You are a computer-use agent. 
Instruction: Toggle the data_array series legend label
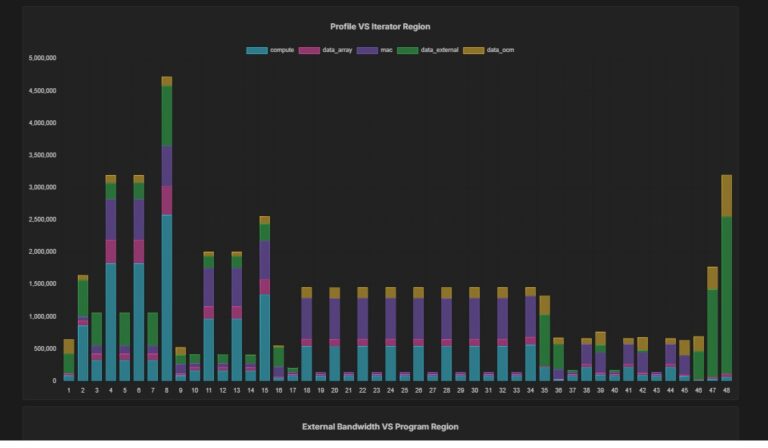(334, 50)
